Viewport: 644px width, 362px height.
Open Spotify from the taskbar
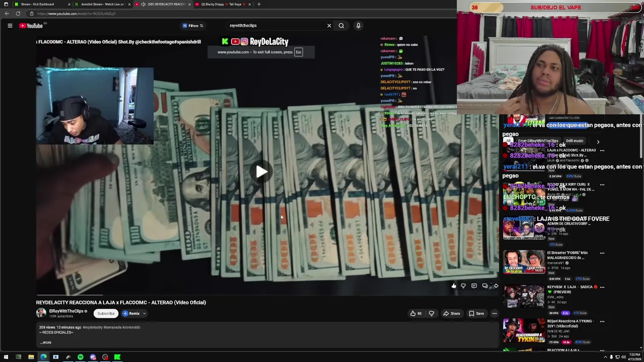tap(80, 357)
